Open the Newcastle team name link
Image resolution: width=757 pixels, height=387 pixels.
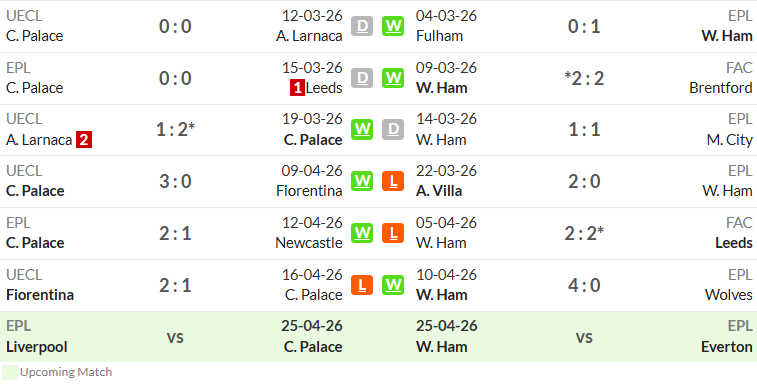(x=309, y=243)
